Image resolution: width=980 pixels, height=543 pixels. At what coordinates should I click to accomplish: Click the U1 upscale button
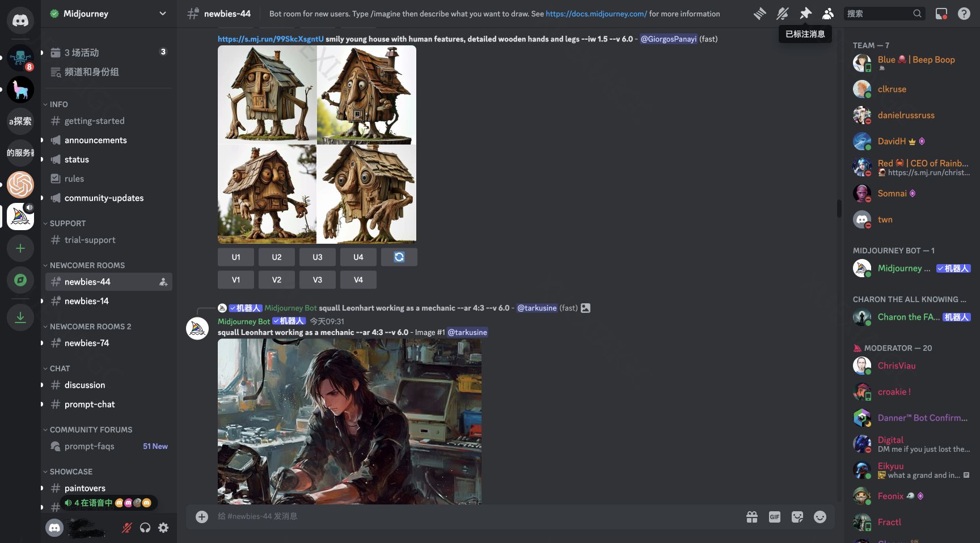(x=236, y=257)
